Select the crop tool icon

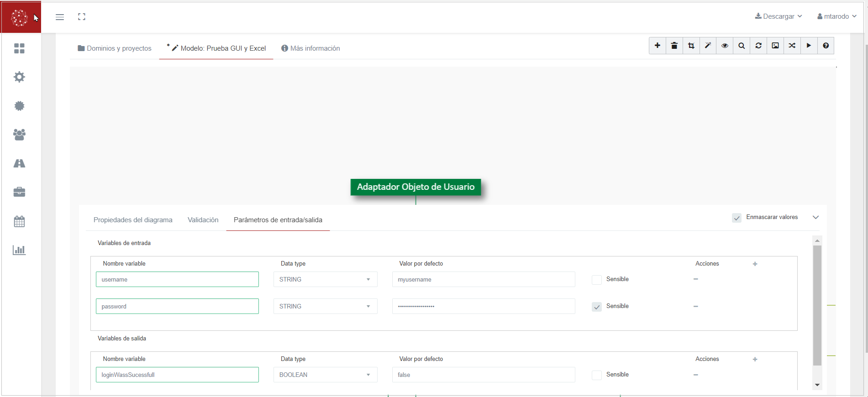click(691, 46)
